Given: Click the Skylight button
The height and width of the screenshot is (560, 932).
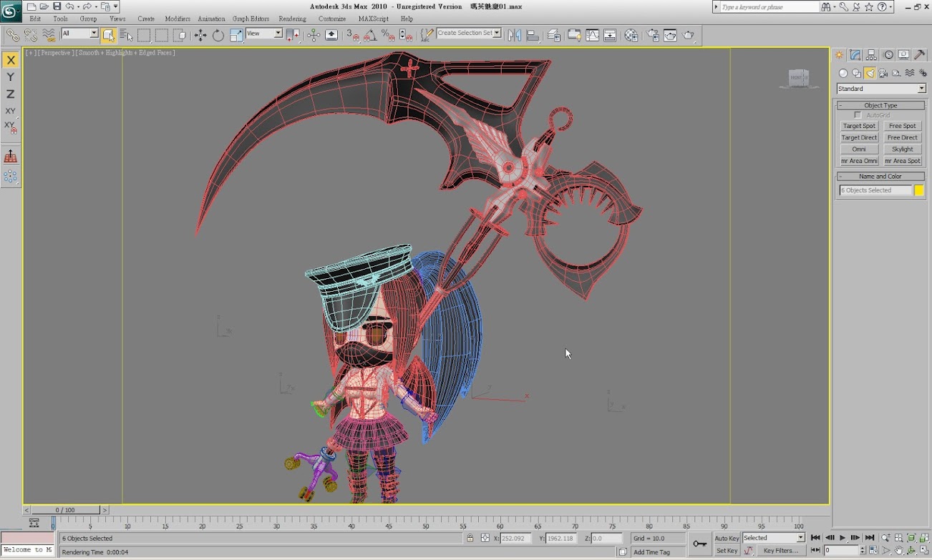Looking at the screenshot, I should point(903,149).
